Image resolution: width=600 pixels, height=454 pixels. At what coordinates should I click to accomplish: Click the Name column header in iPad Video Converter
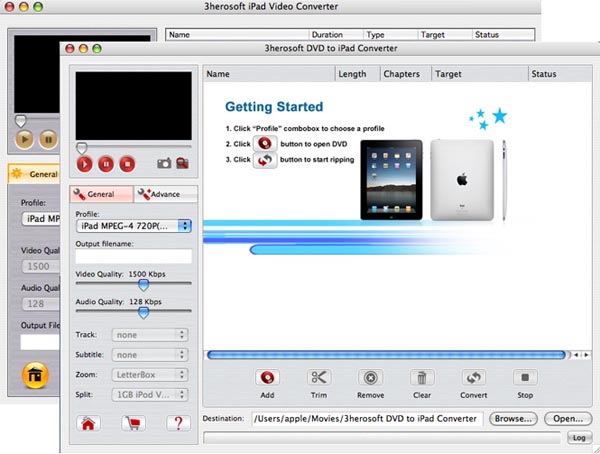tap(237, 34)
